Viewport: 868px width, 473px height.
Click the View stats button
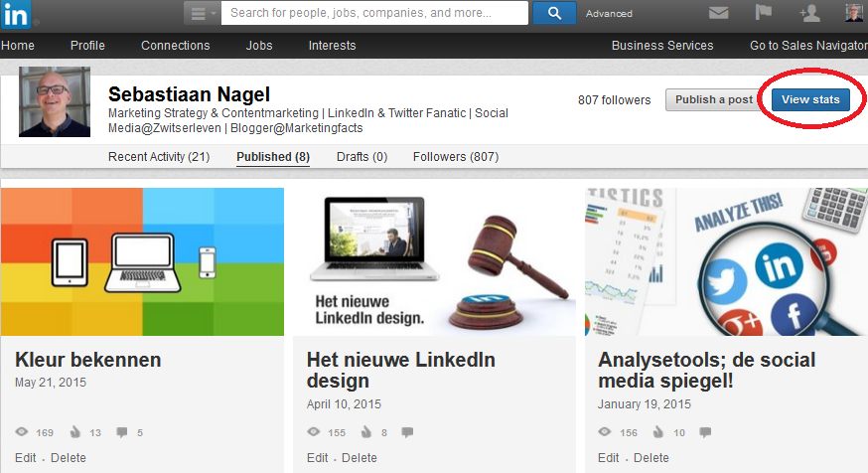click(x=810, y=99)
